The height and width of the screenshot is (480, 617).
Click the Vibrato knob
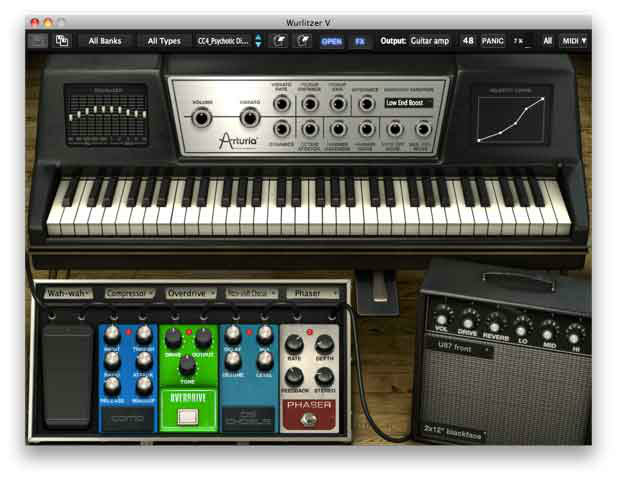(249, 118)
